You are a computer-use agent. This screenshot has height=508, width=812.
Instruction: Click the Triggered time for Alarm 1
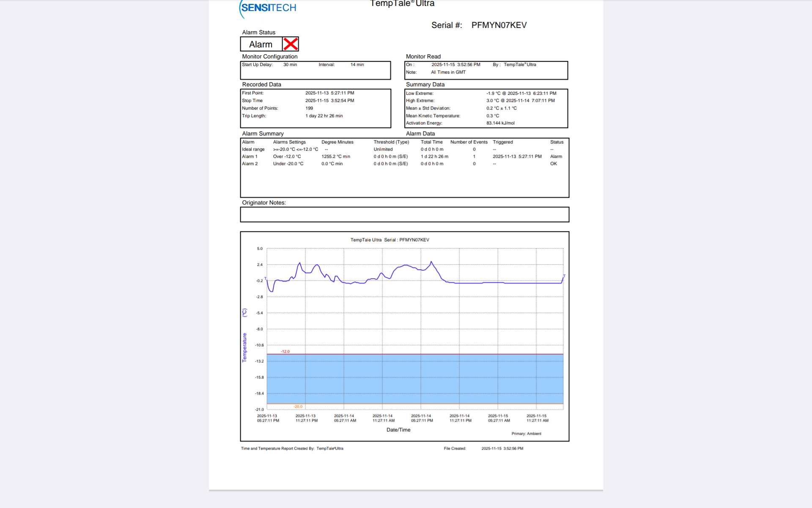point(517,157)
